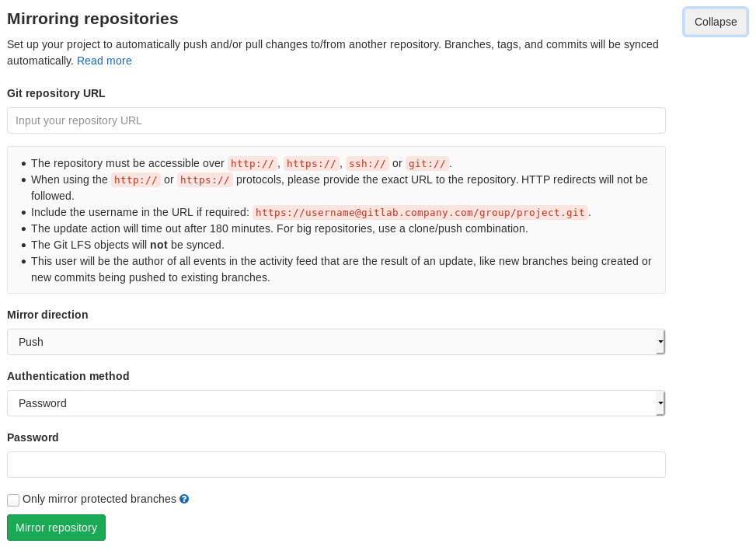
Task: Click the green Mirror repository button
Action: 56,528
